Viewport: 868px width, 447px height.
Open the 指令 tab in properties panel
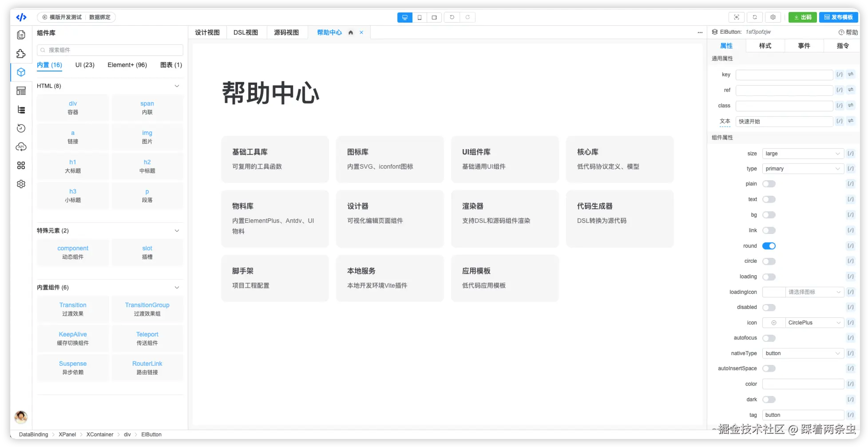click(843, 46)
